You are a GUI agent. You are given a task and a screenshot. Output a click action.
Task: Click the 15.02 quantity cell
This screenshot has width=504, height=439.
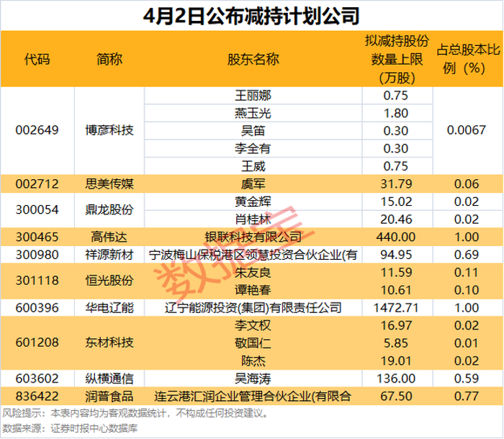396,202
